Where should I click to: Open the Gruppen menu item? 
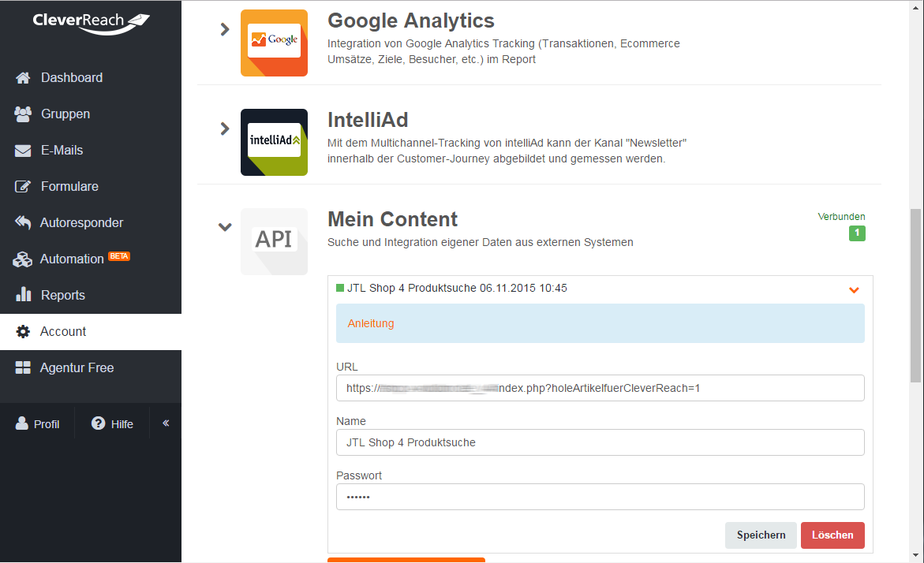click(91, 114)
